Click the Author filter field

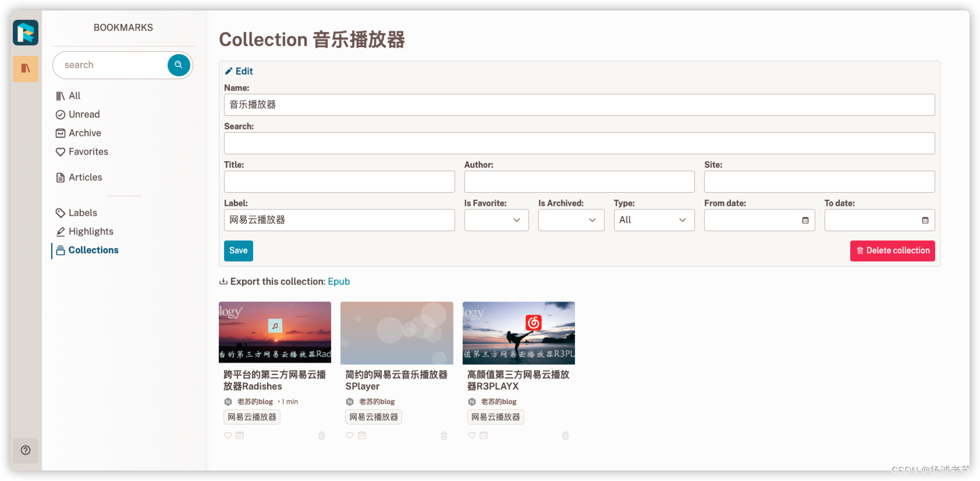[x=580, y=182]
